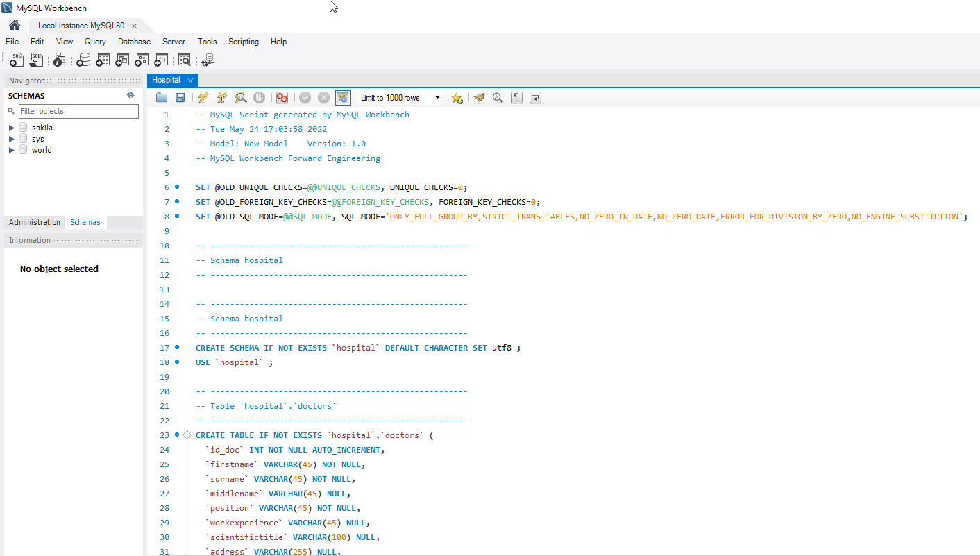Select the sys schema name
980x556 pixels.
pyautogui.click(x=38, y=139)
